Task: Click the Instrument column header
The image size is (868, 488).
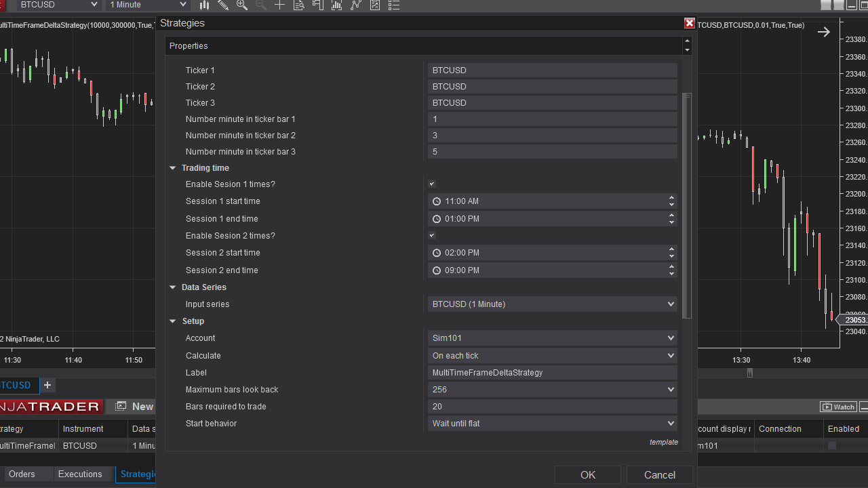Action: [93, 429]
